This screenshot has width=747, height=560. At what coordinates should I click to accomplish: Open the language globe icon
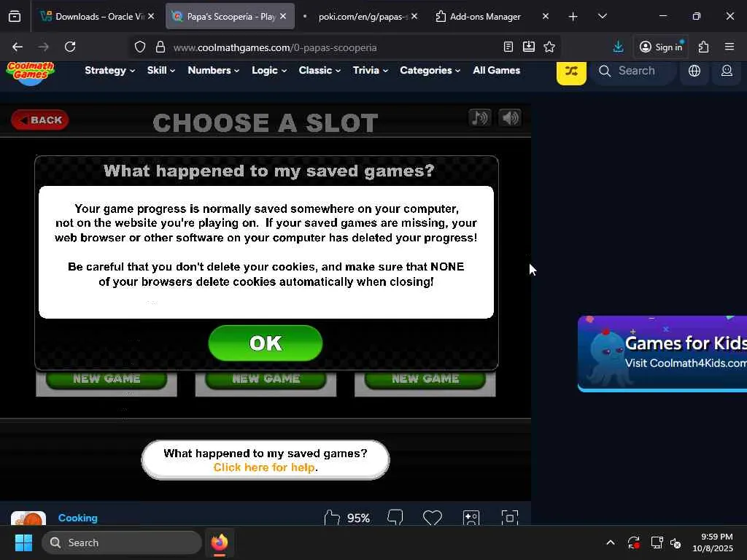[x=694, y=71]
